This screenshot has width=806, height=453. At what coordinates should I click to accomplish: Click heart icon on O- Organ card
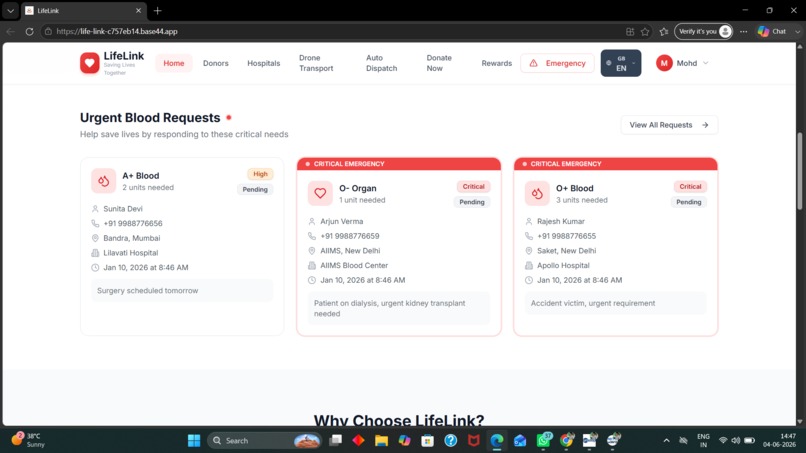(320, 193)
